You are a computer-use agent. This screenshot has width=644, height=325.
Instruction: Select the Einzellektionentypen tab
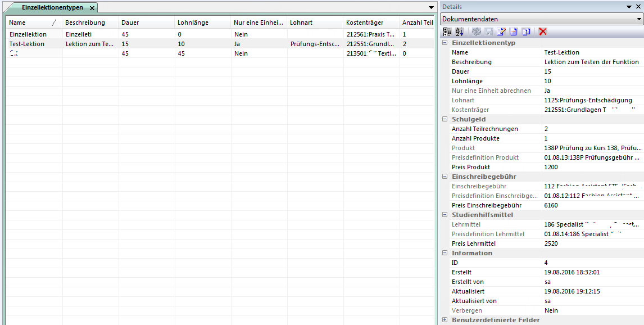(x=52, y=8)
